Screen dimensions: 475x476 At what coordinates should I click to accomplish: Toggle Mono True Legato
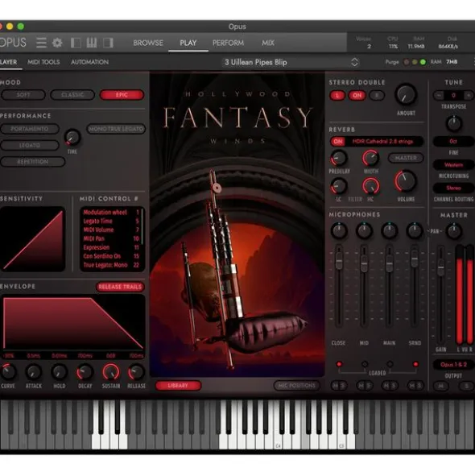(x=116, y=129)
